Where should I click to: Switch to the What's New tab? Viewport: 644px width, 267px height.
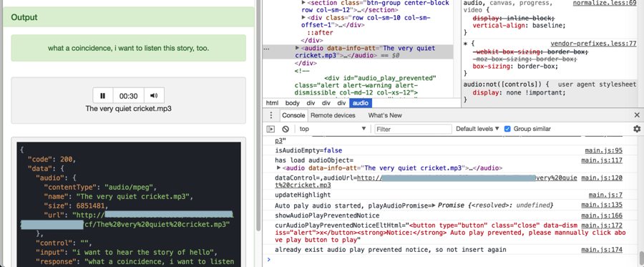pyautogui.click(x=385, y=115)
